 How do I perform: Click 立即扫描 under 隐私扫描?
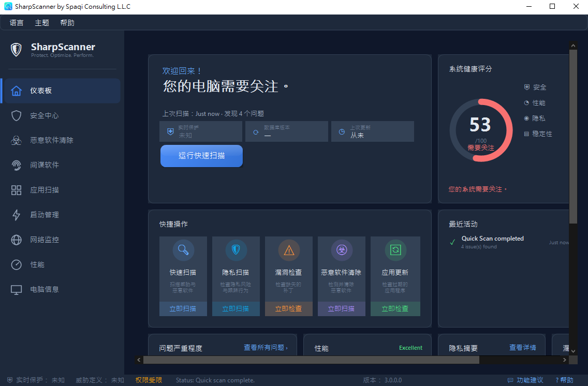(236, 309)
